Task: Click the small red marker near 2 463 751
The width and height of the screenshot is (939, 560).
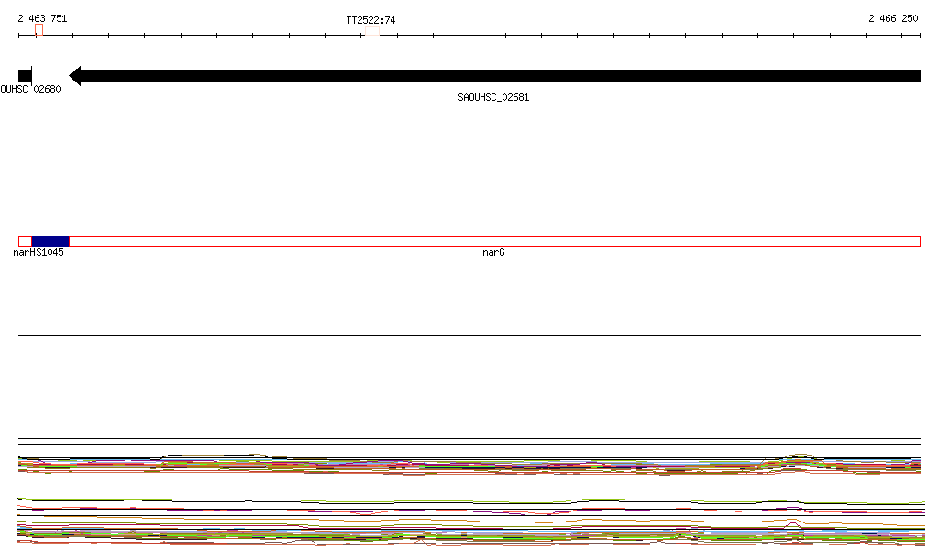Action: pyautogui.click(x=39, y=30)
